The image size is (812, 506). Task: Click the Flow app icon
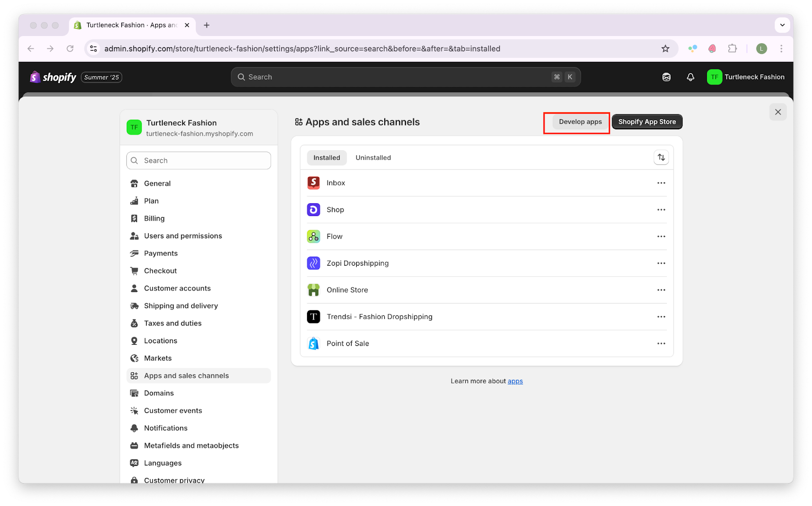(x=314, y=236)
